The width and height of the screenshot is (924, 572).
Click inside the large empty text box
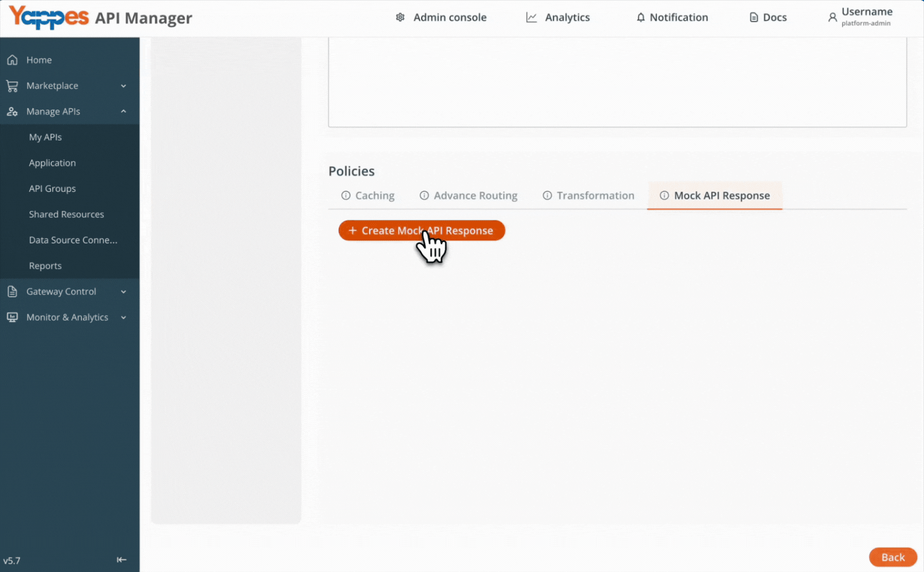(617, 81)
